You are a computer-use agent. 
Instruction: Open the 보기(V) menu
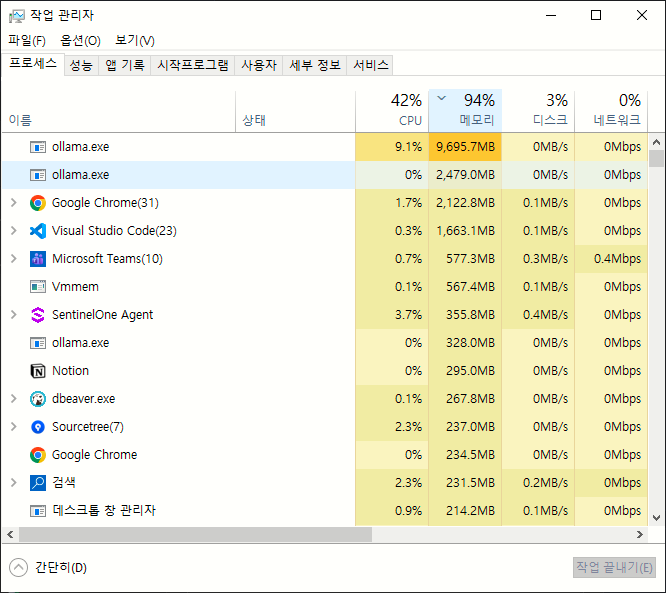[135, 41]
